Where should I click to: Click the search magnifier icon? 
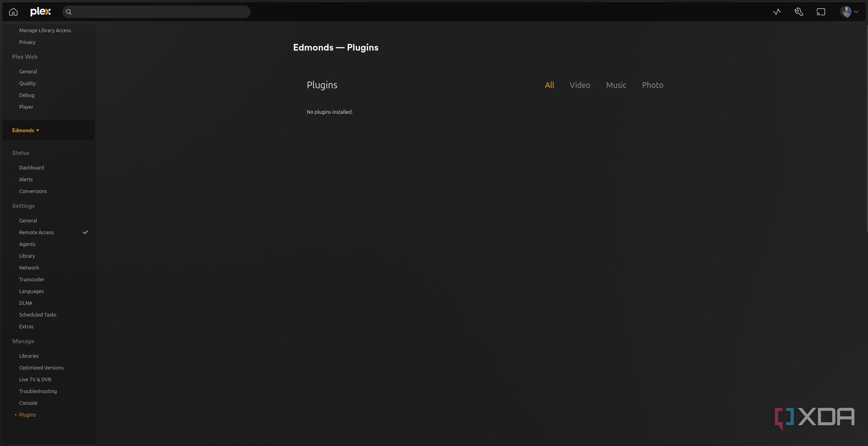point(69,12)
